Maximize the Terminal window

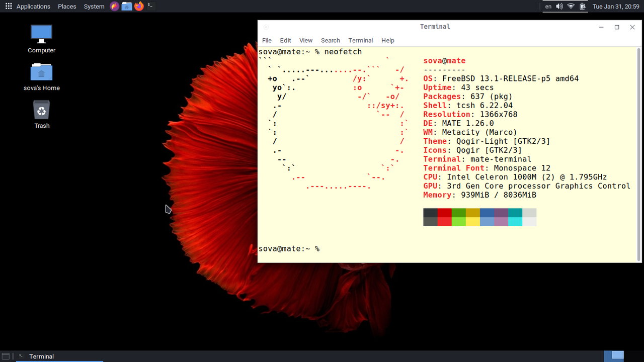tap(617, 27)
